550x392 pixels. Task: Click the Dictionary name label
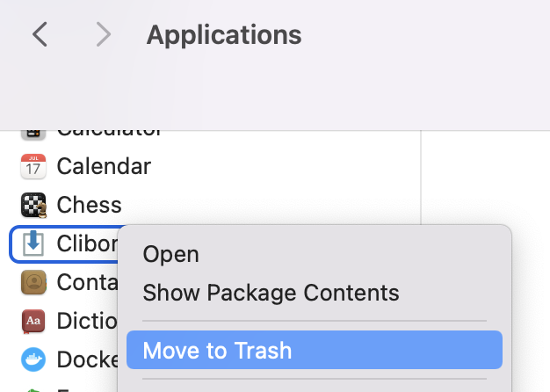coord(87,321)
